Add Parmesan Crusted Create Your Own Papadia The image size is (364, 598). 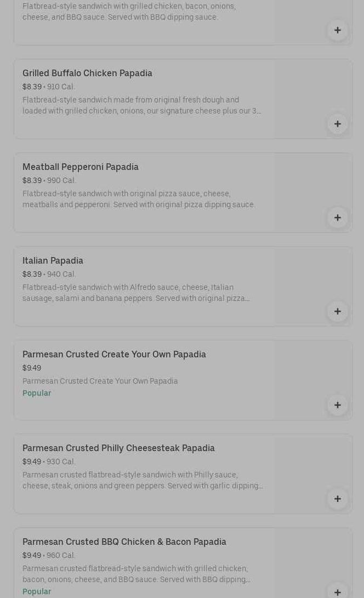(x=337, y=405)
